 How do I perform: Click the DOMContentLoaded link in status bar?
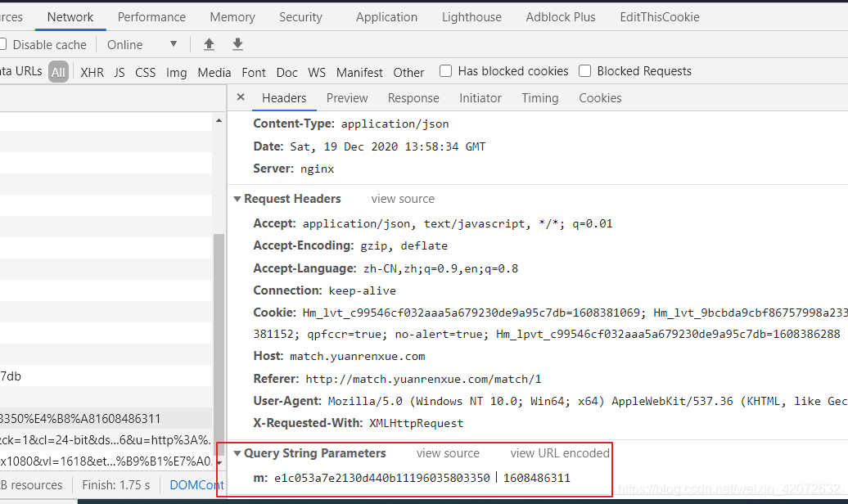[196, 485]
